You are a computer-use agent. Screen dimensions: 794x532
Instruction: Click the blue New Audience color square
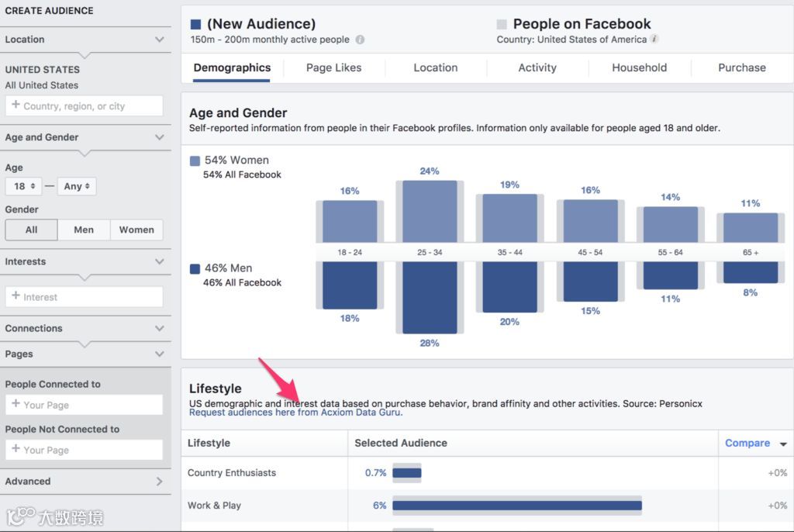pyautogui.click(x=195, y=24)
